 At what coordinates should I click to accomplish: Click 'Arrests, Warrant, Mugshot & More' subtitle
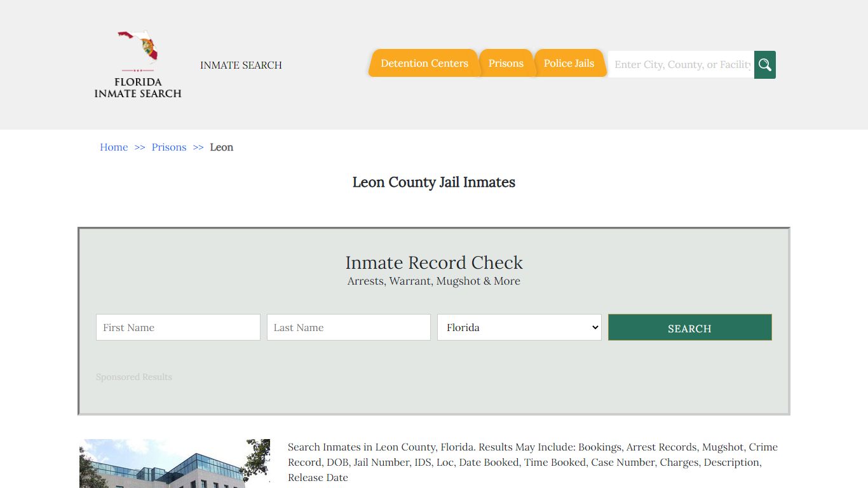pyautogui.click(x=434, y=281)
